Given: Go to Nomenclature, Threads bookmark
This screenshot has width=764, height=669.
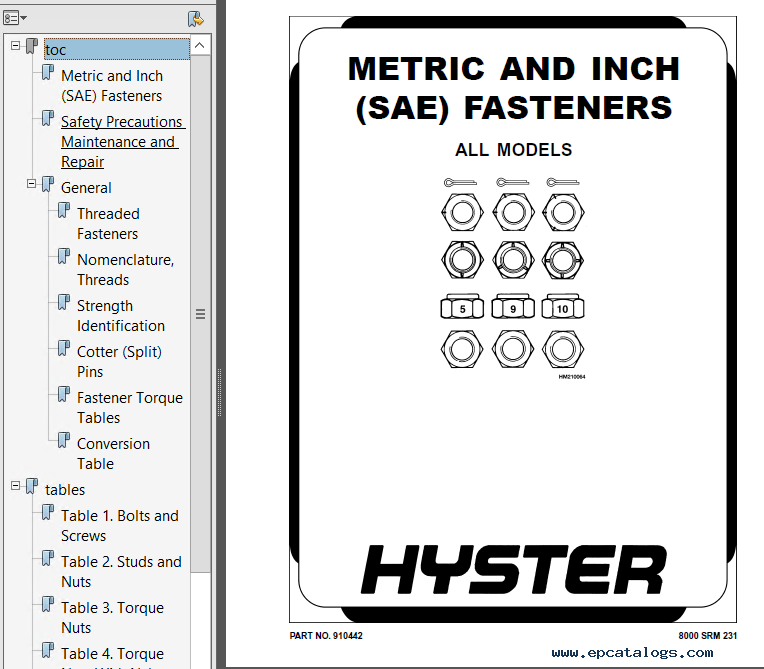Looking at the screenshot, I should (125, 269).
